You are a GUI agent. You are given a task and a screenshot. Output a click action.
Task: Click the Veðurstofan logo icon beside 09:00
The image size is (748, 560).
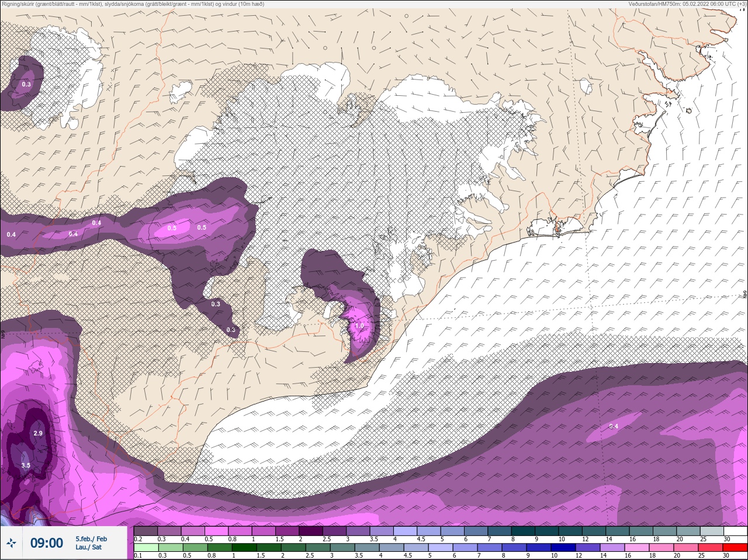12,543
